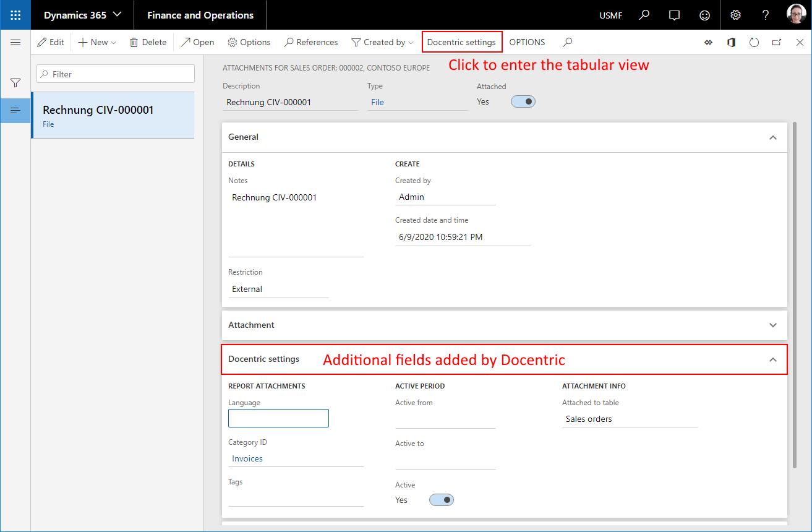The height and width of the screenshot is (532, 812).
Task: Open the feedback smiley icon
Action: 704,15
